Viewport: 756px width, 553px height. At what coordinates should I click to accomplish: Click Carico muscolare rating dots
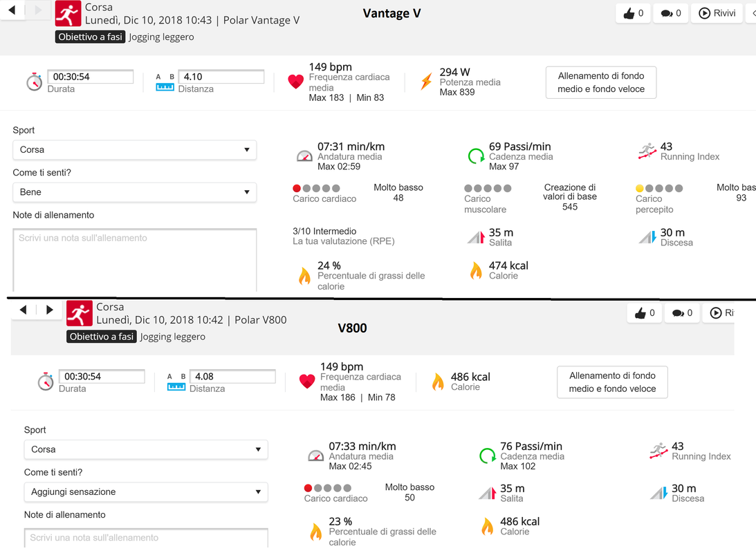tap(488, 188)
